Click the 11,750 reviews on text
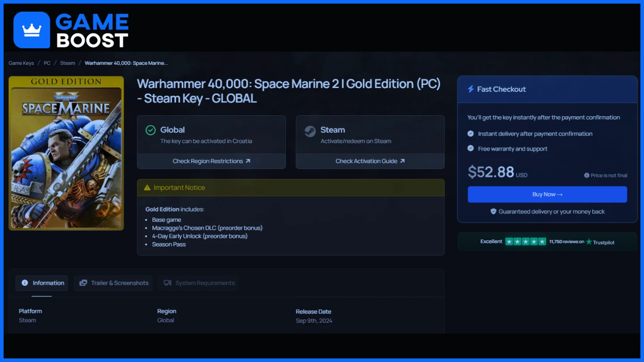 point(567,242)
